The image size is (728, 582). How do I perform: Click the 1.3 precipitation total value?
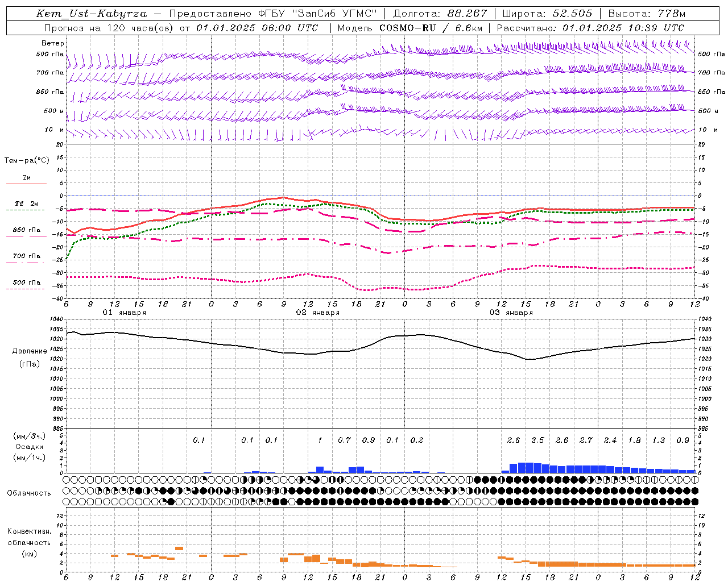coord(659,440)
